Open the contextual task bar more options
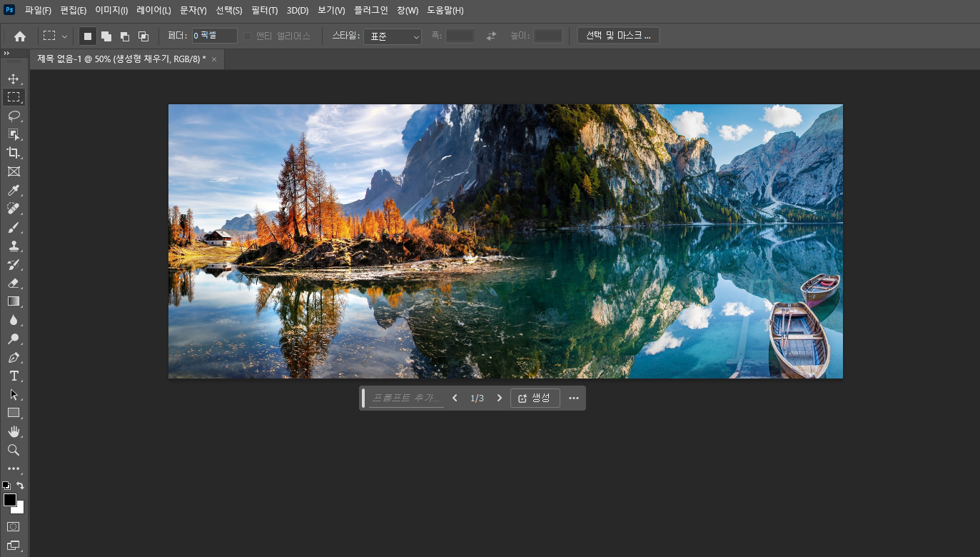 point(574,398)
